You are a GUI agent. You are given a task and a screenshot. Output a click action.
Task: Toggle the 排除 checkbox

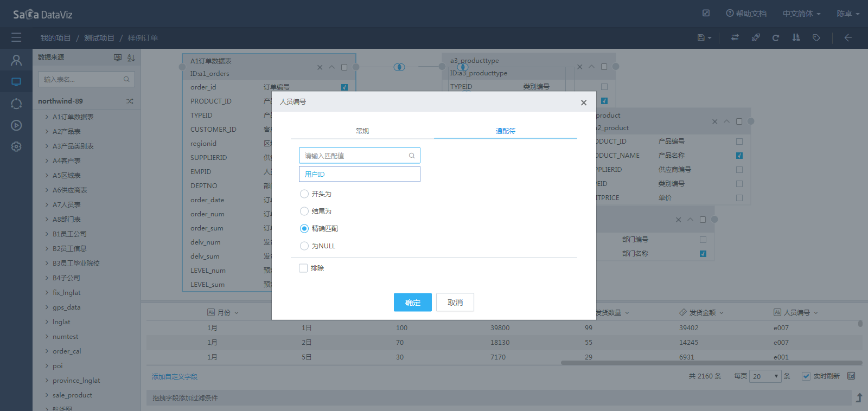point(303,268)
